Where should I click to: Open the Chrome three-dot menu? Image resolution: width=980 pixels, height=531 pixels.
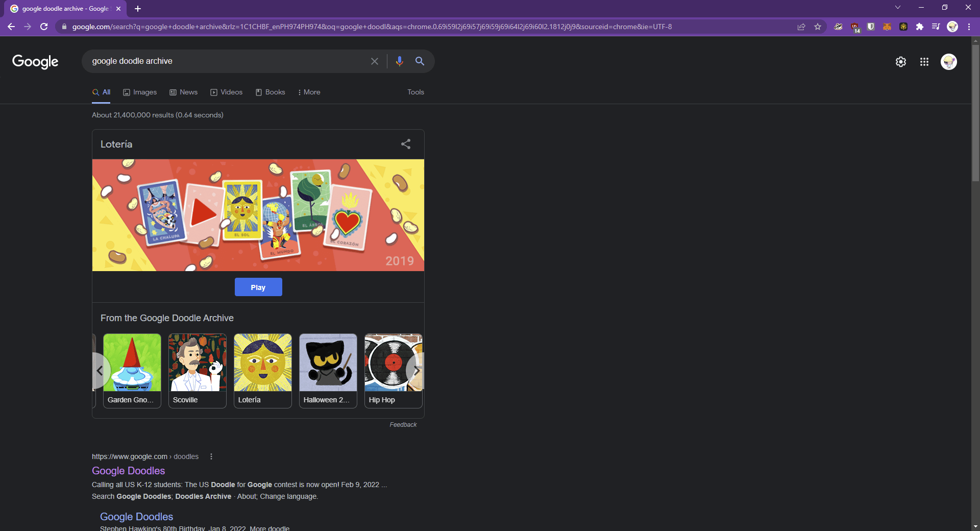click(969, 27)
